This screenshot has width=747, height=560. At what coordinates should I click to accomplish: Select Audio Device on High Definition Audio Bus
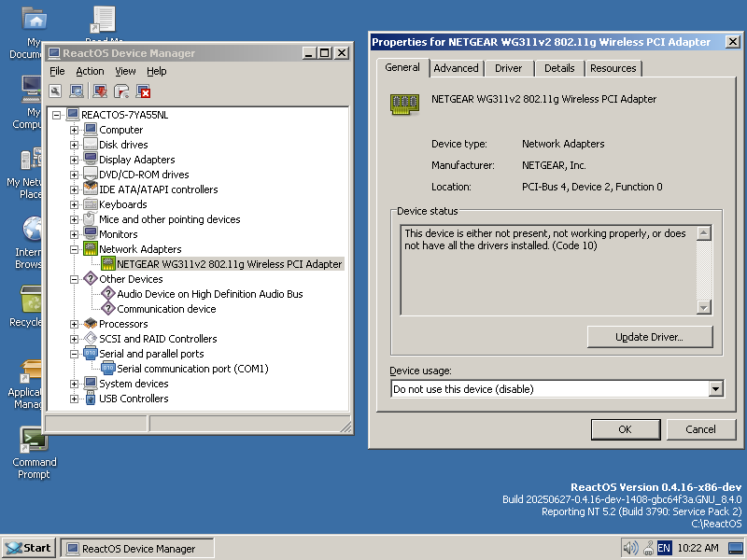click(x=210, y=294)
